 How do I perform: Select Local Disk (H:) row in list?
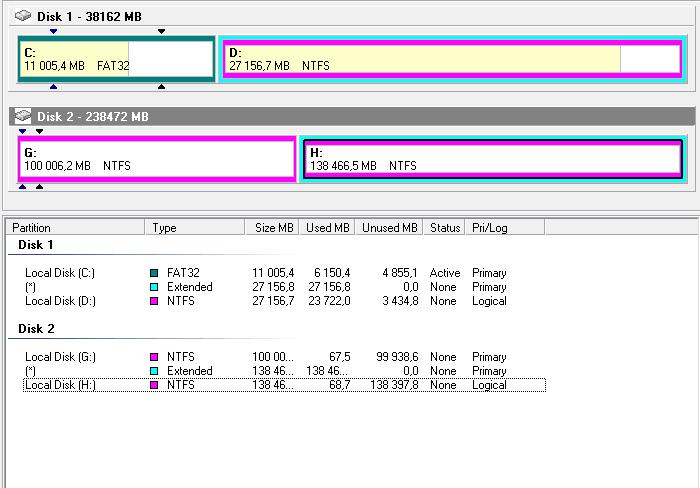point(60,385)
